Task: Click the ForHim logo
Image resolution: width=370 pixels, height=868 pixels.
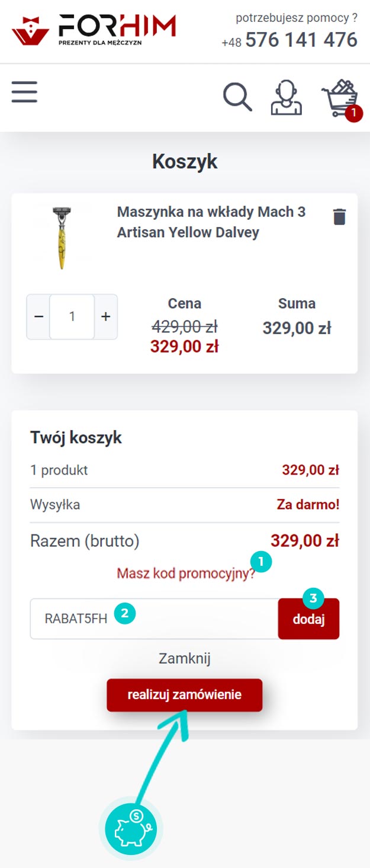Action: pyautogui.click(x=94, y=31)
